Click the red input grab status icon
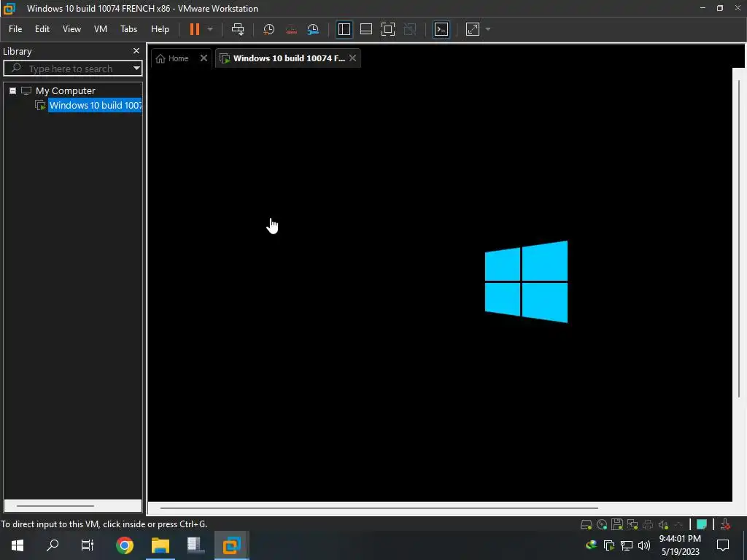 pos(726,525)
